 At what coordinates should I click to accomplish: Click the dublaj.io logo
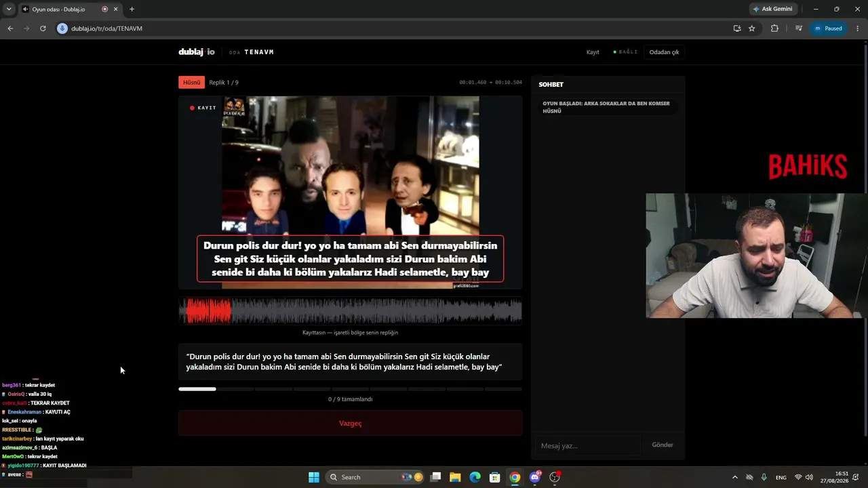pos(197,52)
